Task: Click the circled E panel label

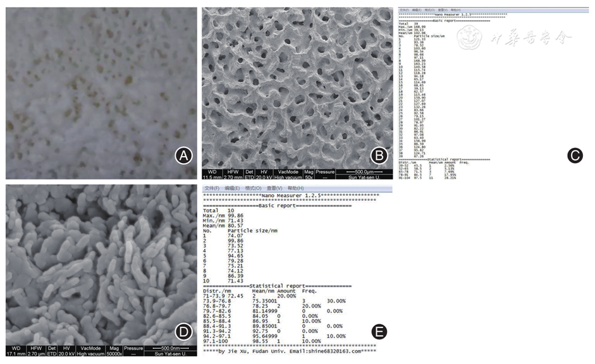Action: pos(379,329)
